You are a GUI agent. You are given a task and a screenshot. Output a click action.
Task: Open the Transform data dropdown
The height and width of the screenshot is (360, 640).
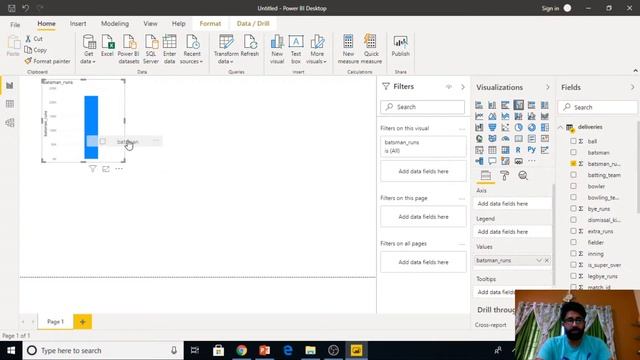tap(226, 49)
